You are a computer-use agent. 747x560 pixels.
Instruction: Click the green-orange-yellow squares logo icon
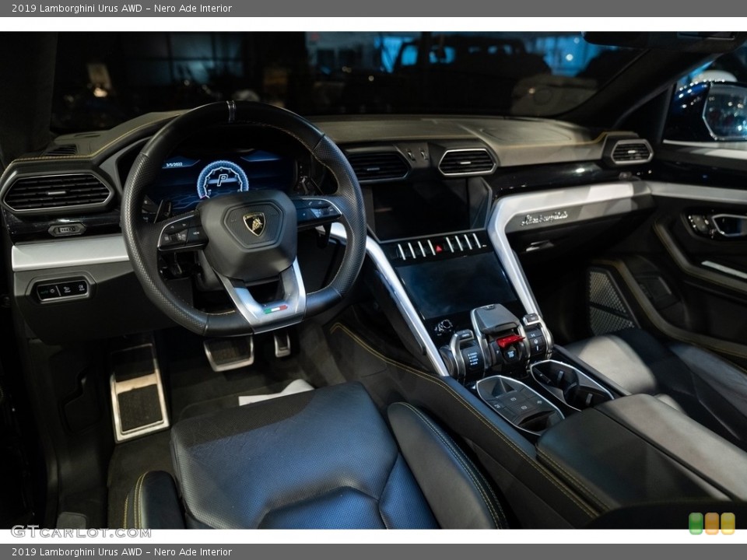[712, 523]
